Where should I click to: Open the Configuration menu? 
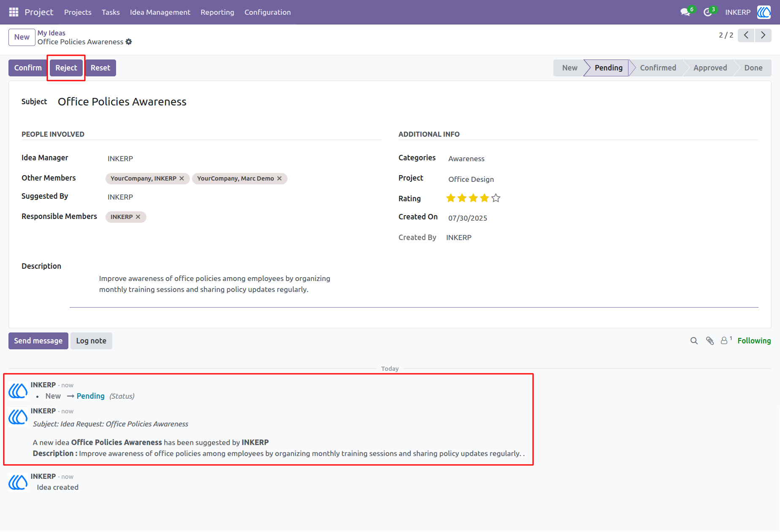268,12
